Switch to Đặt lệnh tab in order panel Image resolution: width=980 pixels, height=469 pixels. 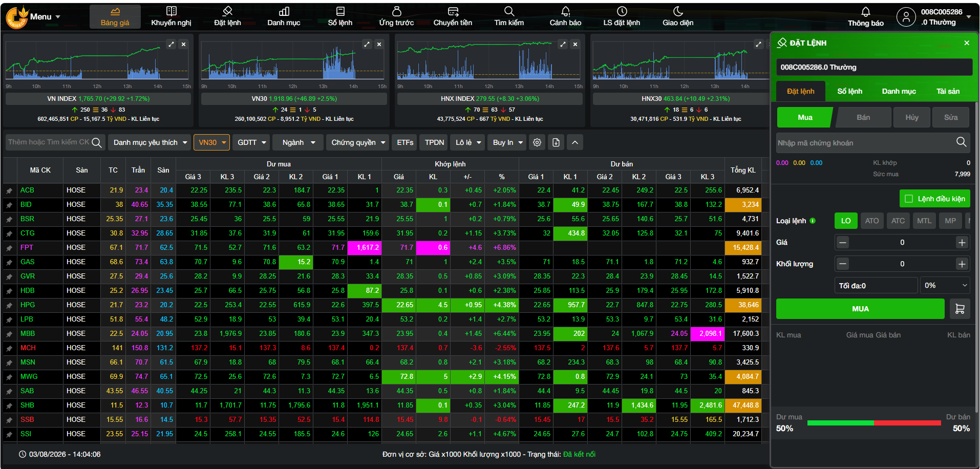point(800,91)
